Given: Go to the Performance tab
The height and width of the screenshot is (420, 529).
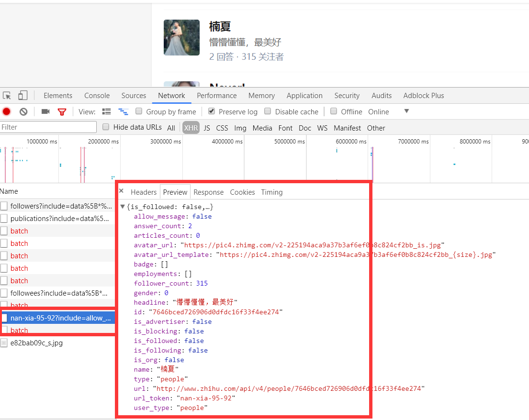Looking at the screenshot, I should tap(216, 96).
